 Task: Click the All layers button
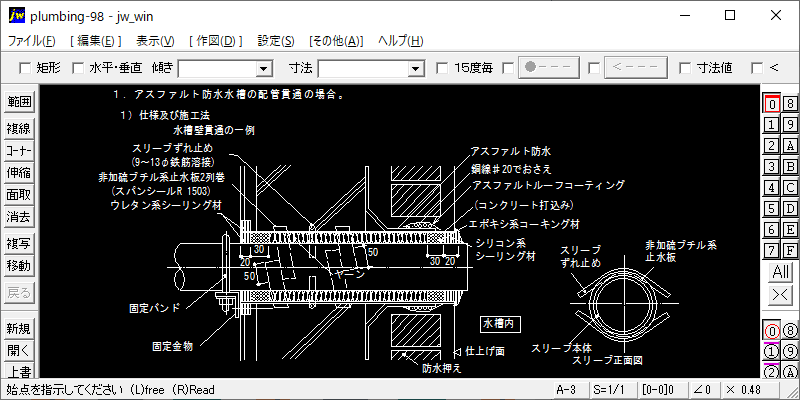(780, 272)
